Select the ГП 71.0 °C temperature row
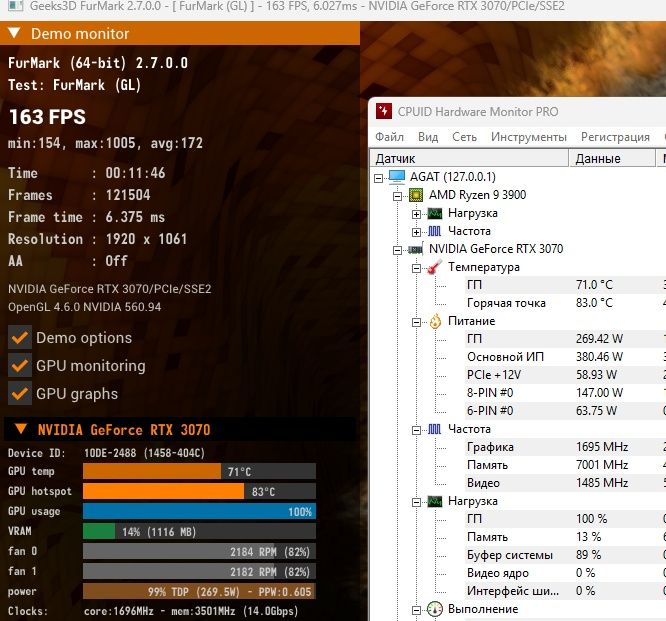 [565, 285]
